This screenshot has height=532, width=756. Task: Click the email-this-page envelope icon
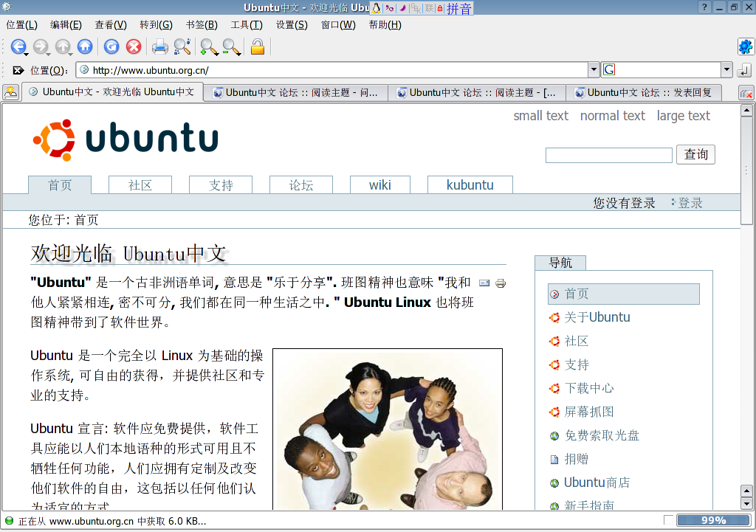(484, 283)
